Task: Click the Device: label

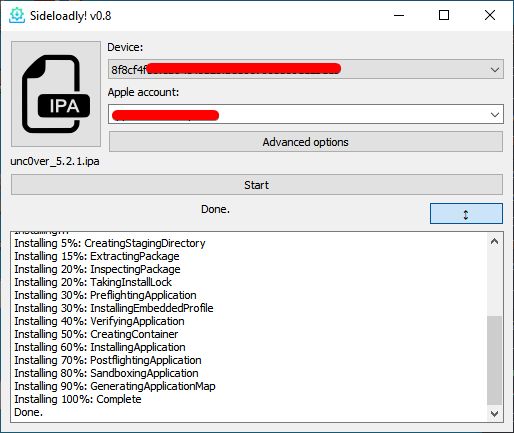Action: 125,47
